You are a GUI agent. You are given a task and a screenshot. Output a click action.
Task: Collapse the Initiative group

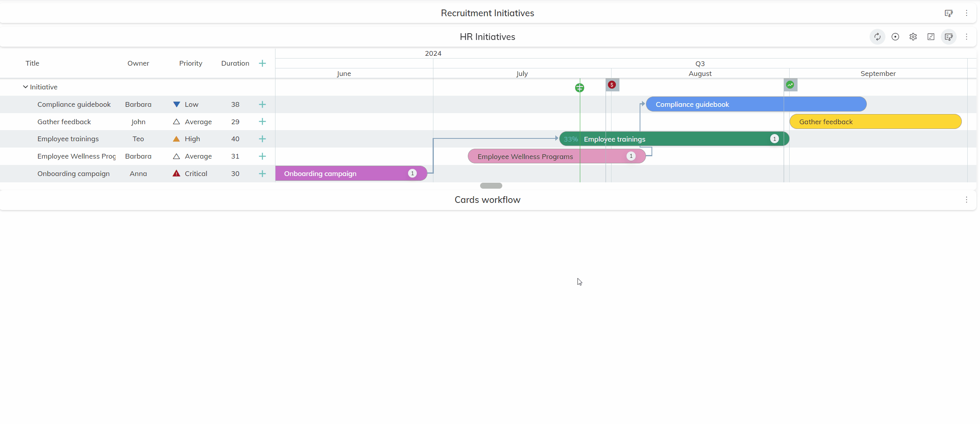tap(25, 87)
